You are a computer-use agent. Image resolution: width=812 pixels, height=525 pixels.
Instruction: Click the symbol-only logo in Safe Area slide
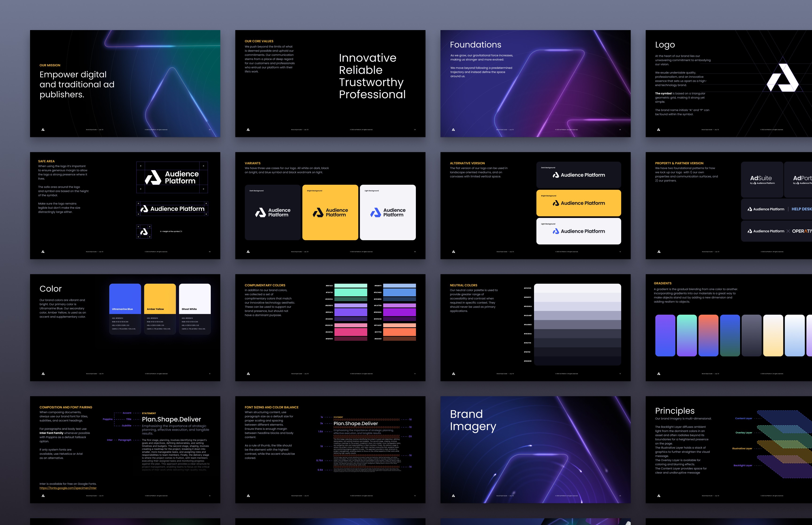point(144,231)
